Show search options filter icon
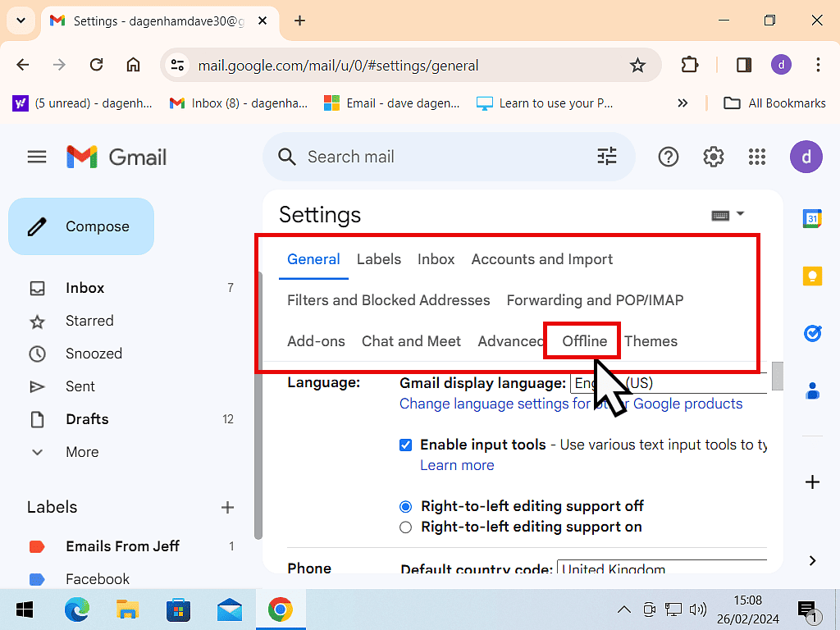840x630 pixels. click(x=607, y=157)
